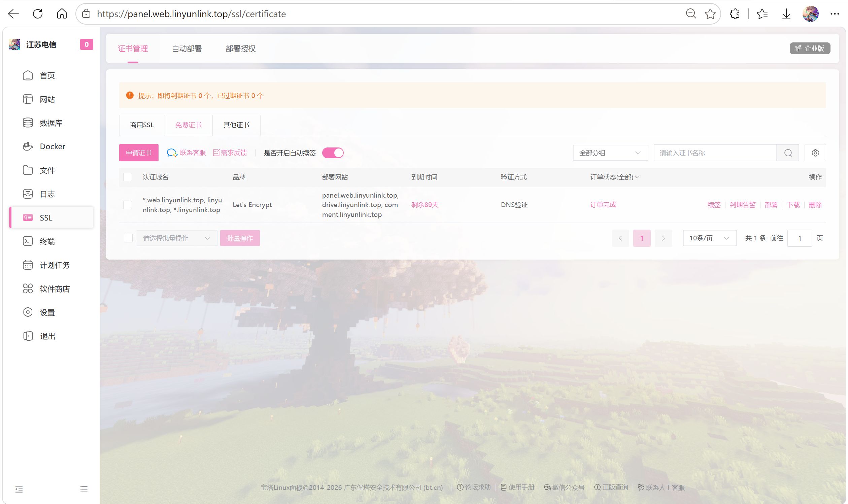Click the search magnifier beside certificate name field

tap(788, 153)
